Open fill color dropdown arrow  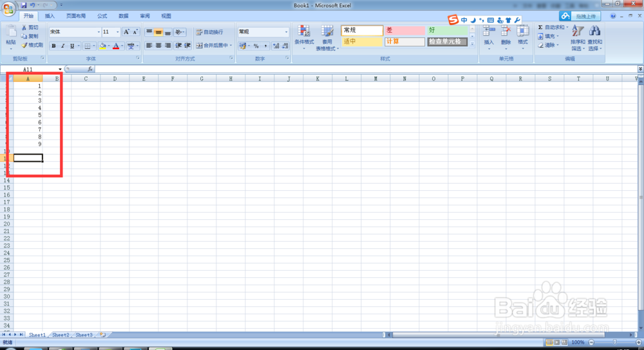point(109,46)
